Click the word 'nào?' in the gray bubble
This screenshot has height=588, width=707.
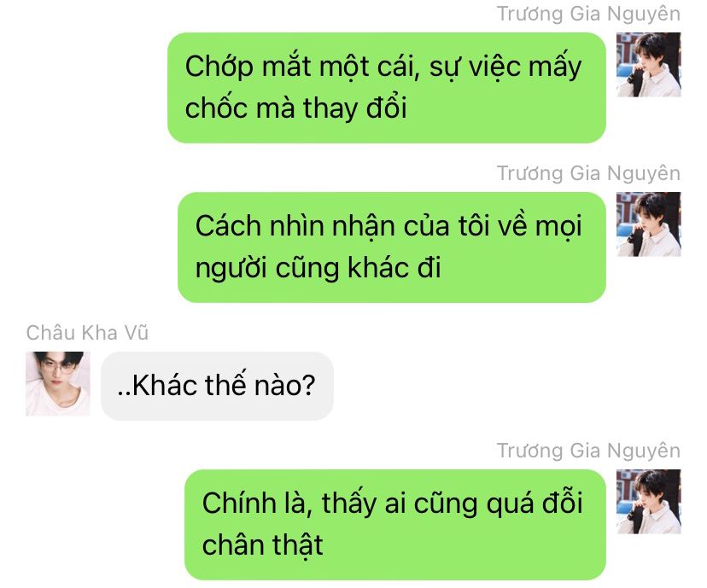click(284, 386)
